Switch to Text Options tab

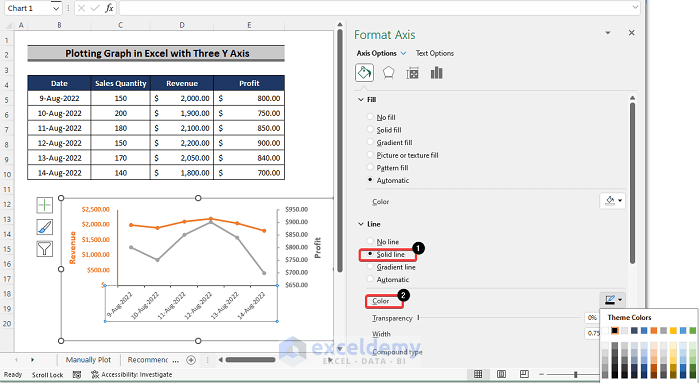click(435, 53)
